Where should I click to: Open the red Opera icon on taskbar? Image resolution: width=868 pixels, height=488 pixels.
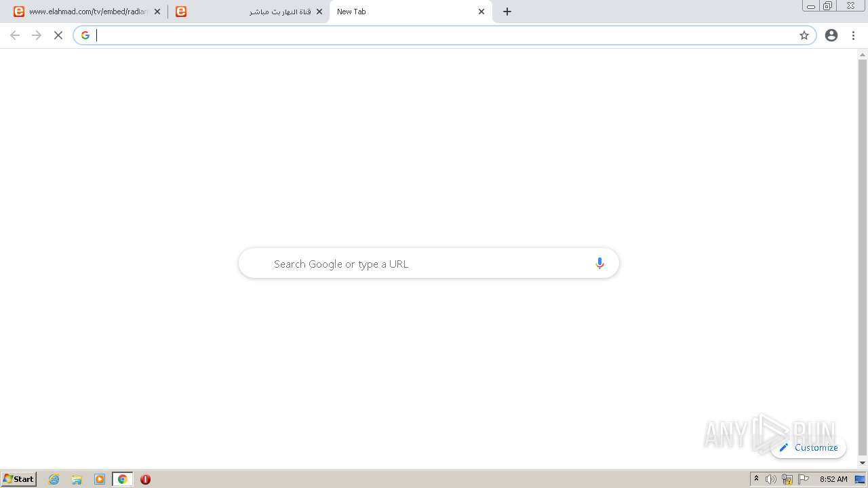[145, 479]
